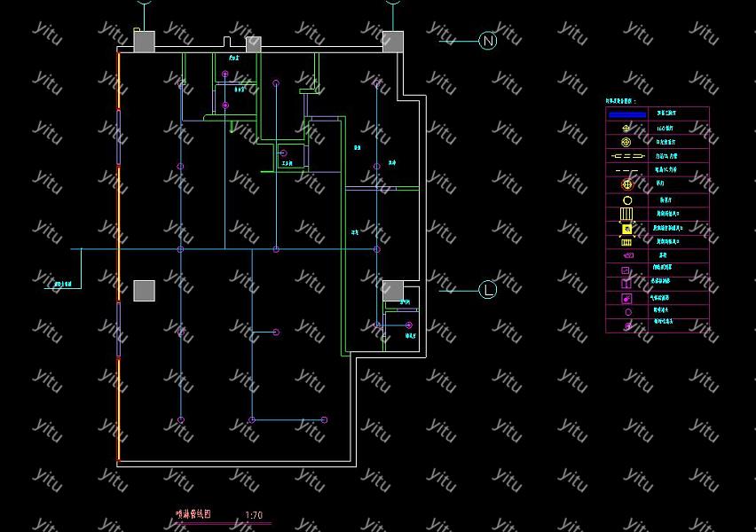Click the grid axis bubble labeled L
The image size is (756, 532).
[487, 290]
